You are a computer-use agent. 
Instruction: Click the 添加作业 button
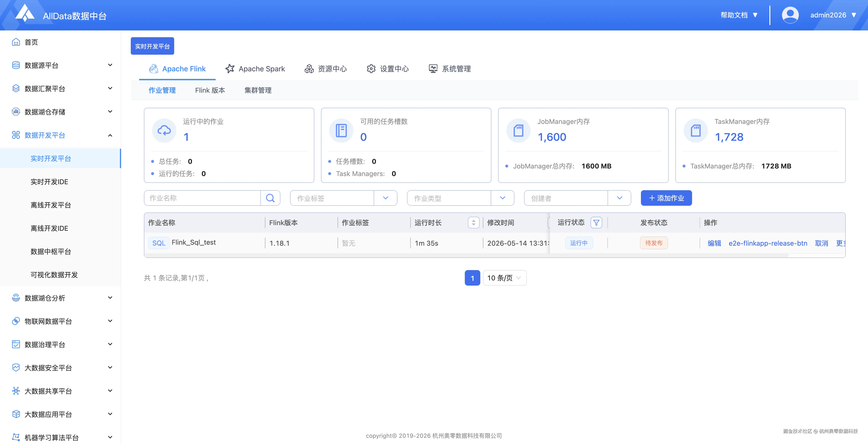point(666,198)
